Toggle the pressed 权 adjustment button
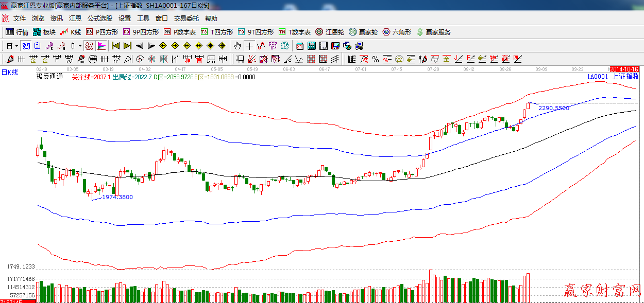Screen dimensions: 644x303 pos(89,46)
